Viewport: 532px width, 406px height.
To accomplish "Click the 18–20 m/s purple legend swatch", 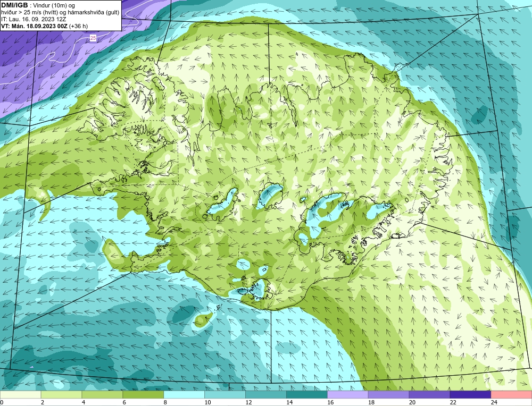I will (388, 395).
